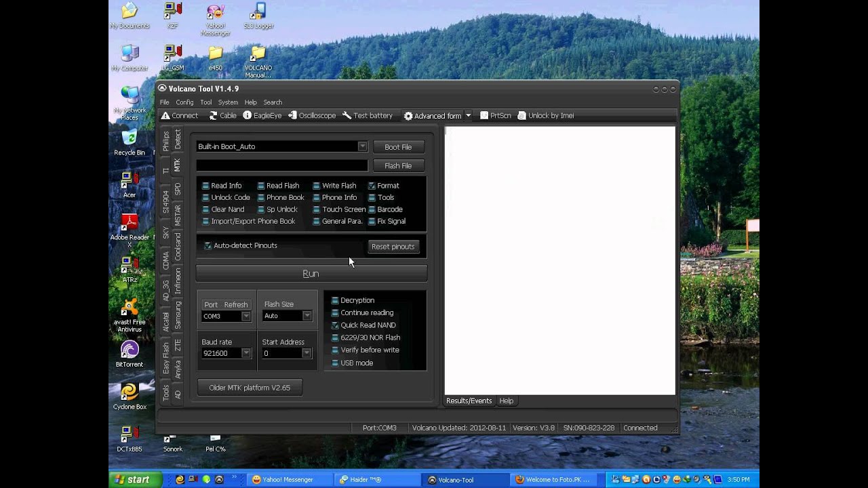This screenshot has height=488, width=868.
Task: Enable the Fix Signal option
Action: click(387, 222)
